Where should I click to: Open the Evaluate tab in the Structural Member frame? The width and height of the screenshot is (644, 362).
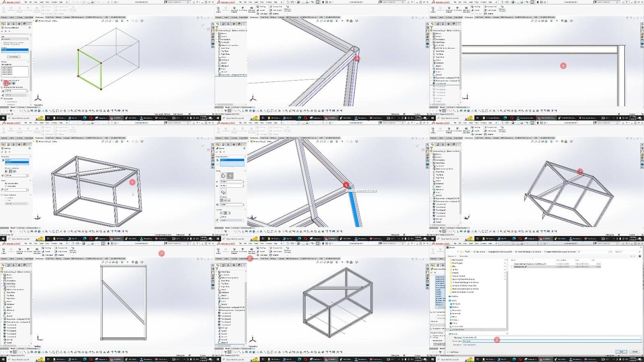pos(66,17)
